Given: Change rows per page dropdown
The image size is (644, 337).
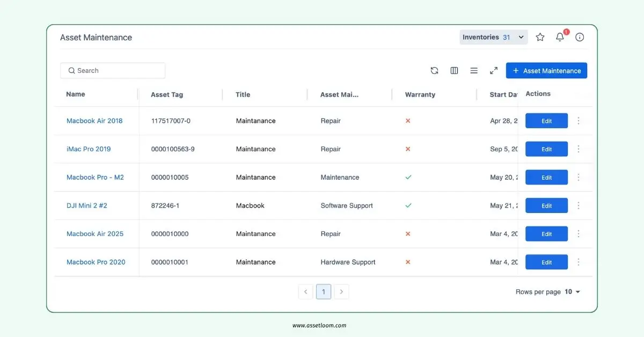Looking at the screenshot, I should [572, 292].
